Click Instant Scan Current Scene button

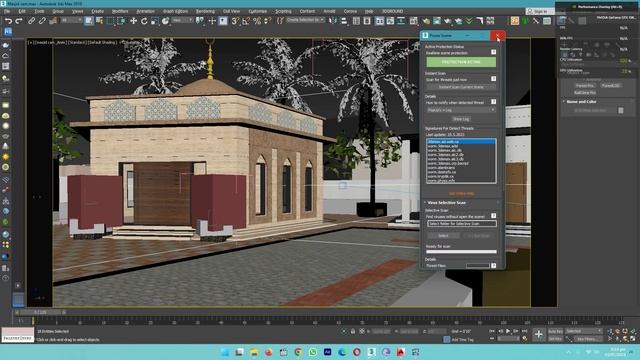tap(461, 87)
